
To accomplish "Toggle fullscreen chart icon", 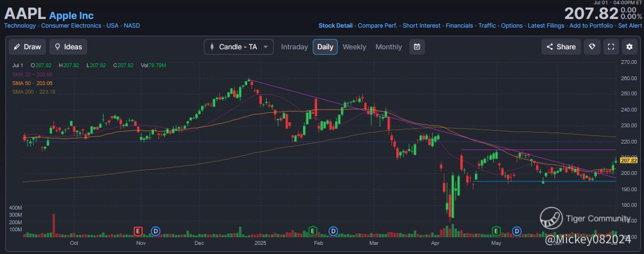I will coord(611,47).
